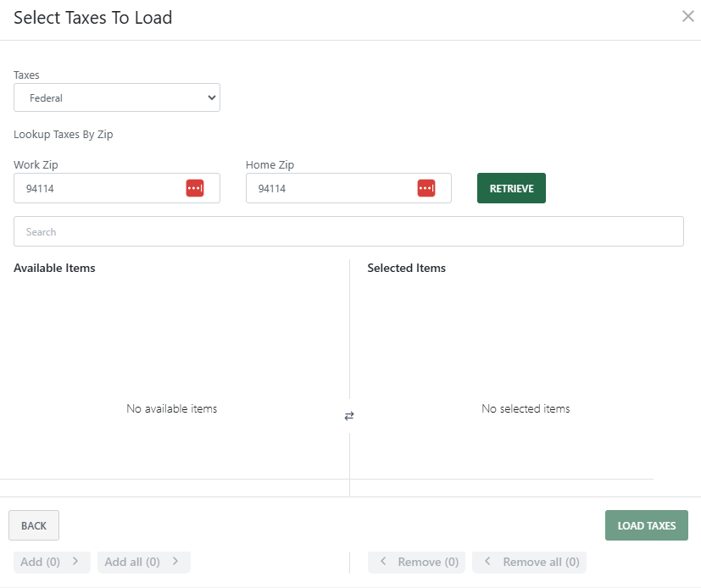Click the Home Zip label

[x=270, y=164]
